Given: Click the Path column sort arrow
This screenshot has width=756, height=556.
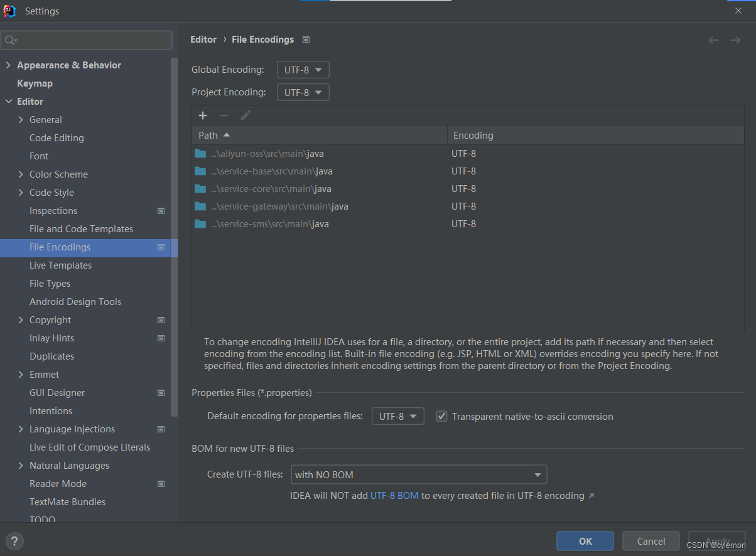Looking at the screenshot, I should pyautogui.click(x=227, y=135).
